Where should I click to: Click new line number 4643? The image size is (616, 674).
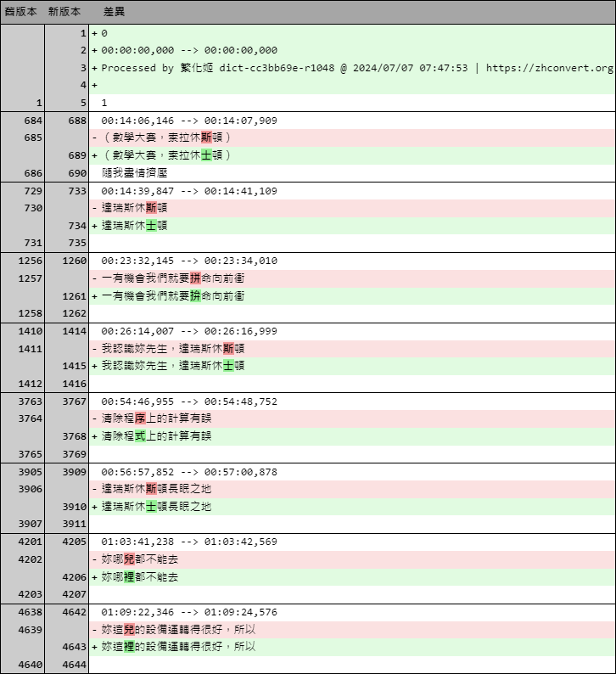click(x=75, y=647)
